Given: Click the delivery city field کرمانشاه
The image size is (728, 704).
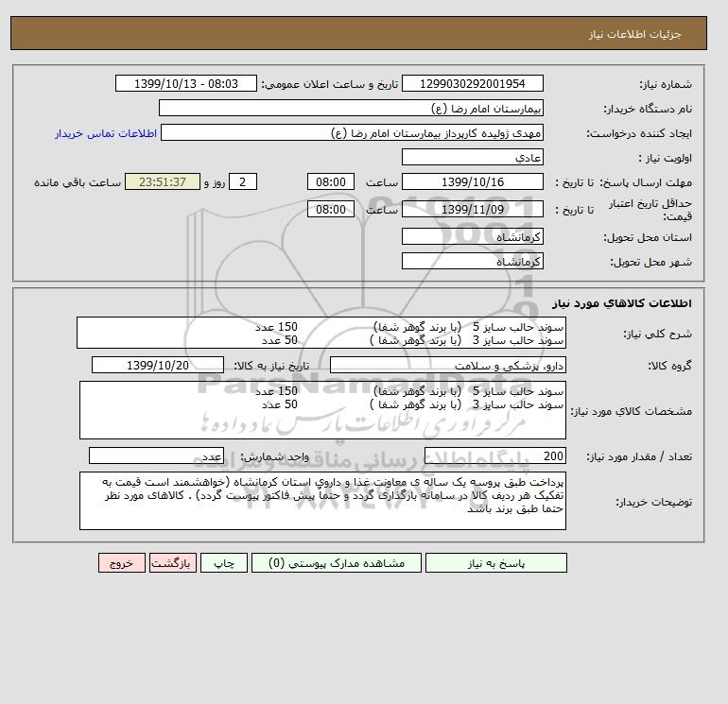Looking at the screenshot, I should coord(472,261).
